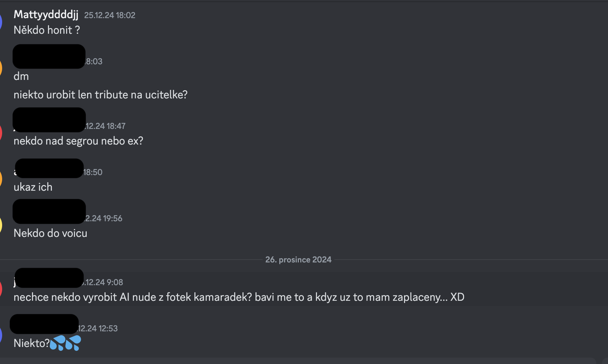Select the 'Nekdo do voicu' message

click(50, 233)
